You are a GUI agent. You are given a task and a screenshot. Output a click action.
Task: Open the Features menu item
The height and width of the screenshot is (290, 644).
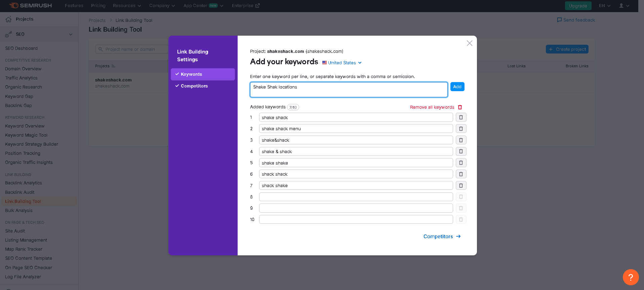[74, 6]
